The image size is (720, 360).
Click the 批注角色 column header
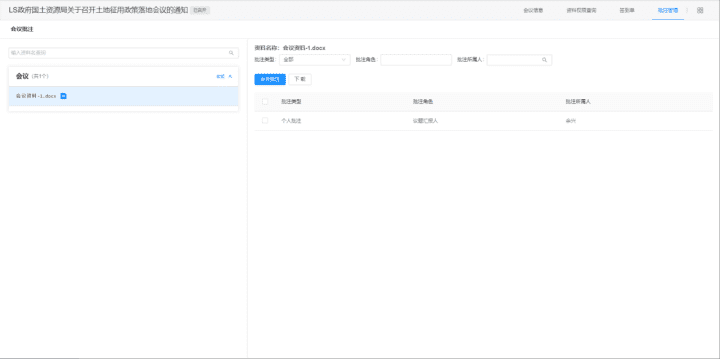(422, 101)
